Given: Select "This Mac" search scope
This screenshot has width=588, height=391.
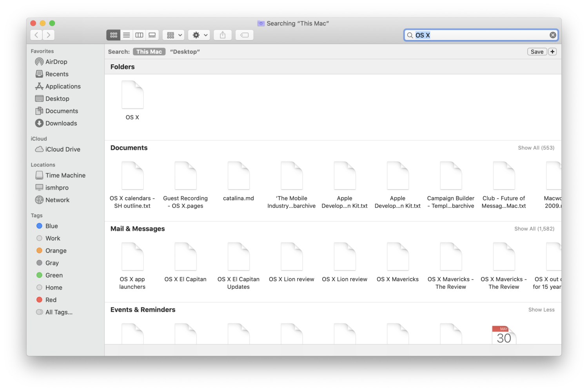Looking at the screenshot, I should pos(149,52).
